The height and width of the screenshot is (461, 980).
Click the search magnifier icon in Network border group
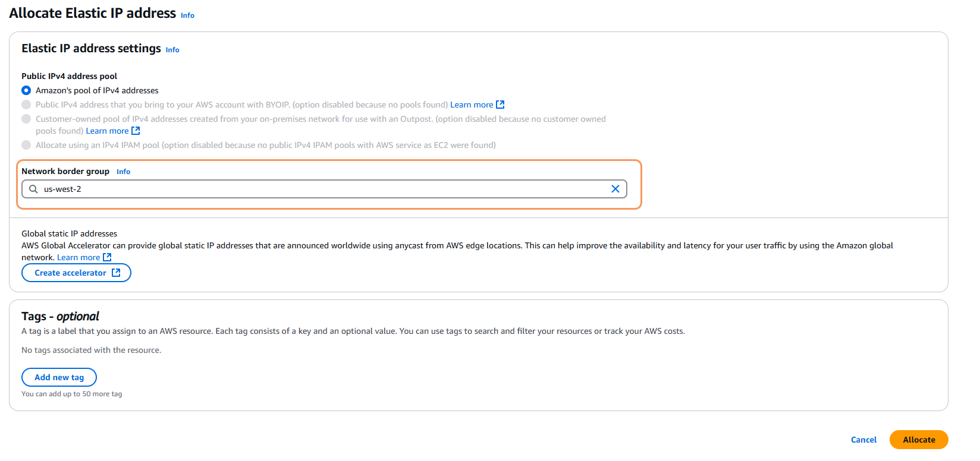[x=33, y=189]
